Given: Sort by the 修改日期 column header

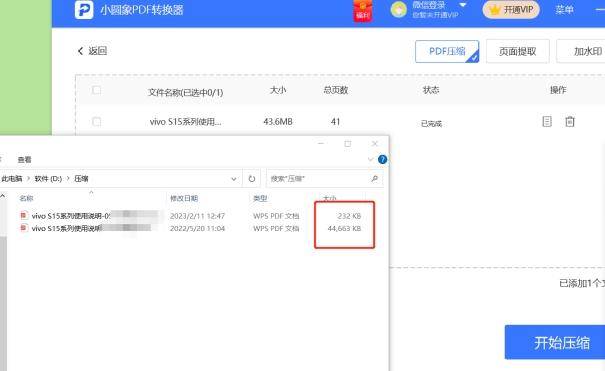Looking at the screenshot, I should pos(184,198).
